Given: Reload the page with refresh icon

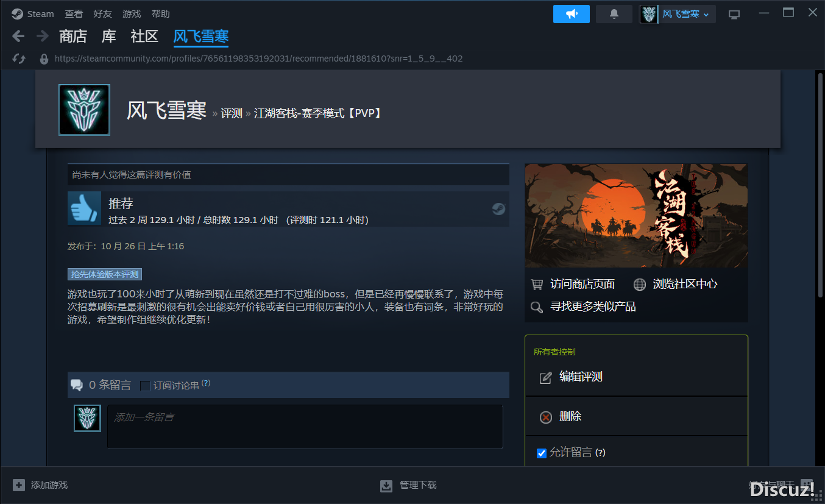Looking at the screenshot, I should [19, 59].
